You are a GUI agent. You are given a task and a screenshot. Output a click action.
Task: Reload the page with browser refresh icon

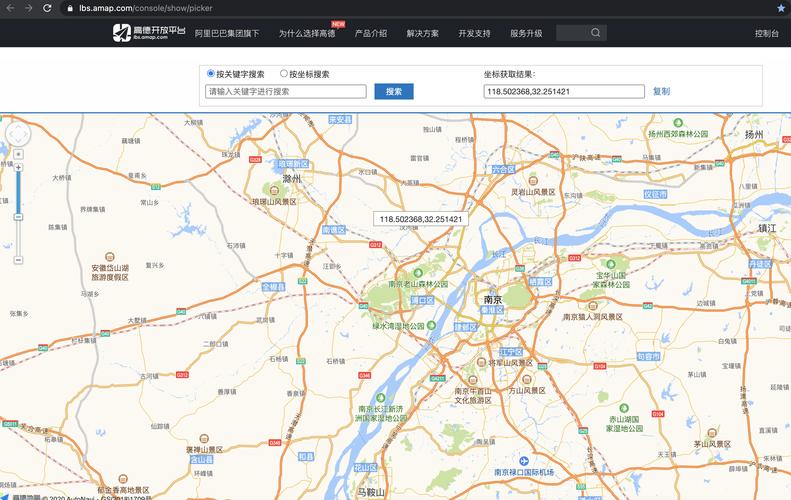pos(47,8)
